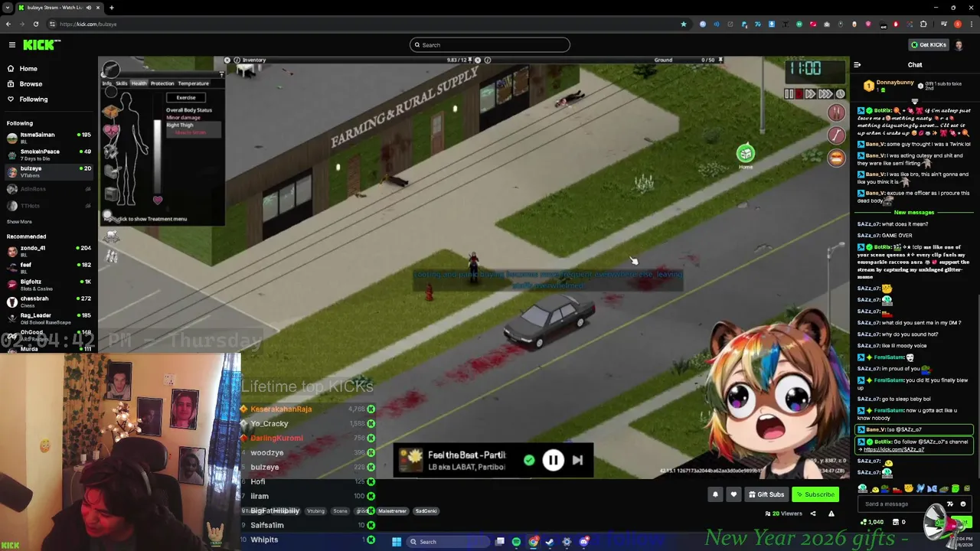Pause the Feel the Beat music widget

pos(553,460)
